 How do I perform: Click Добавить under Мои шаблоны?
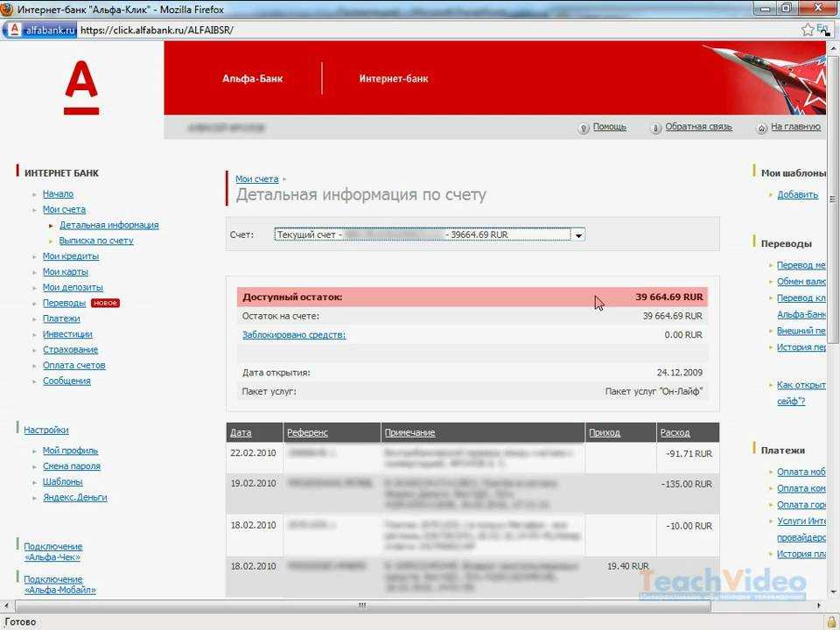pos(798,195)
